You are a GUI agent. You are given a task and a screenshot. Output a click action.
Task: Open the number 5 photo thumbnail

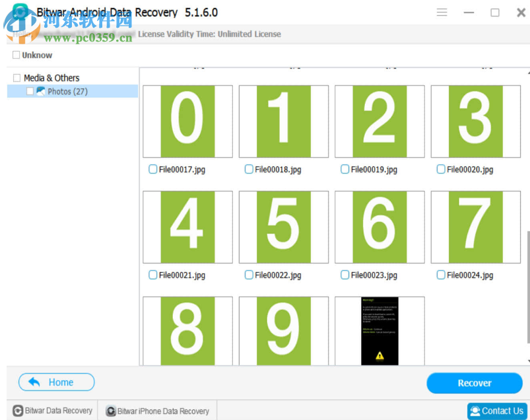[x=283, y=227]
